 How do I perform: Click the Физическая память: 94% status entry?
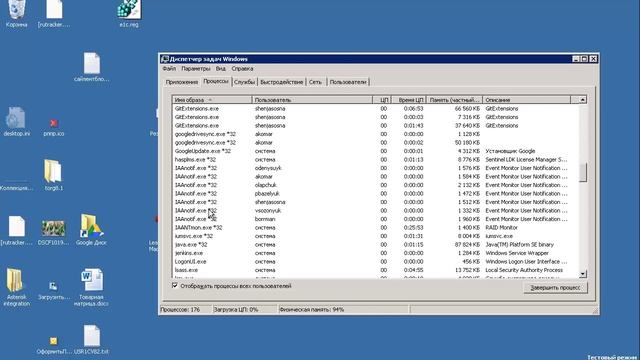coord(343,309)
